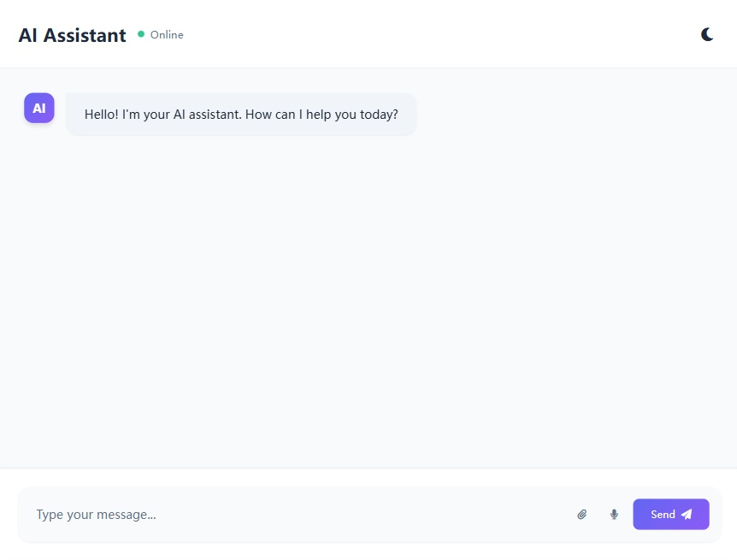Click "How can I help you today?" text
Image resolution: width=737 pixels, height=560 pixels.
[x=321, y=115]
